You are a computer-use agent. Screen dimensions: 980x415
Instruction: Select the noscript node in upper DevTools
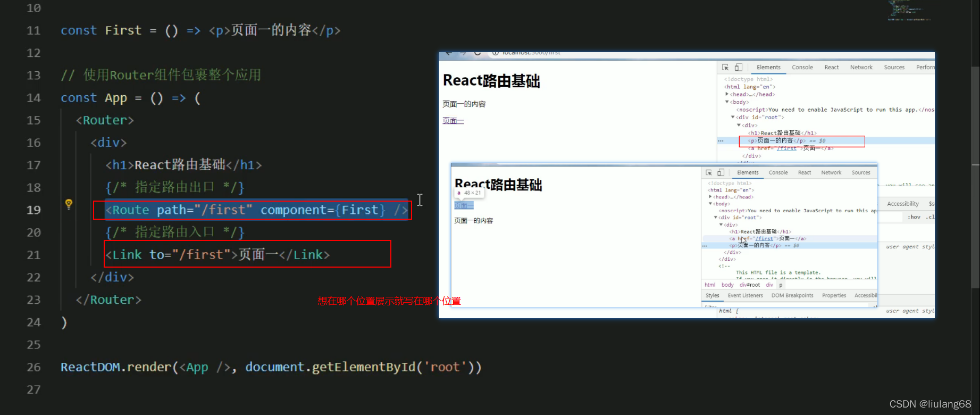pyautogui.click(x=835, y=110)
